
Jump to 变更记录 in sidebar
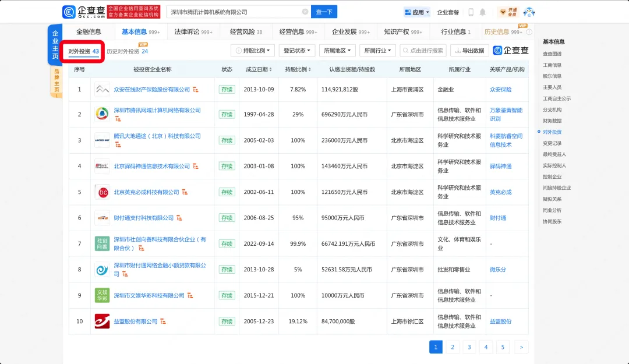click(552, 143)
